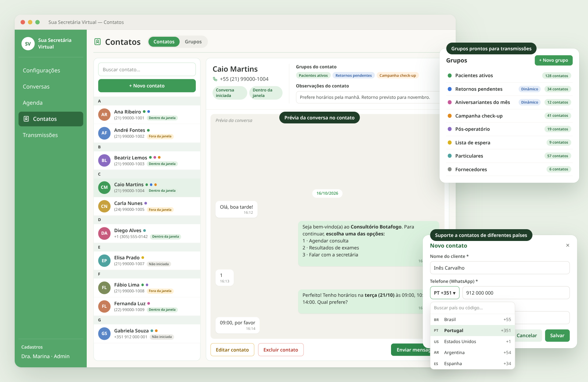
Task: Select Portugal +351 in country list
Action: [x=472, y=331]
